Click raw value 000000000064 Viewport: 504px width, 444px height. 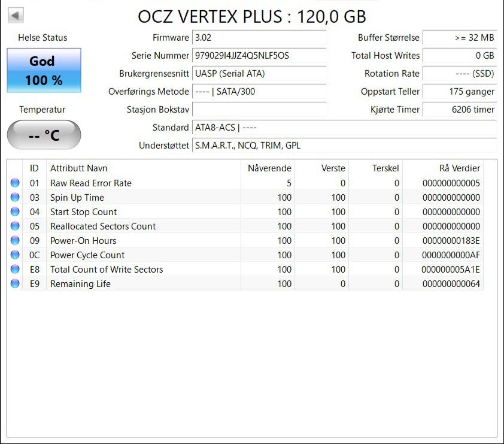coord(451,284)
